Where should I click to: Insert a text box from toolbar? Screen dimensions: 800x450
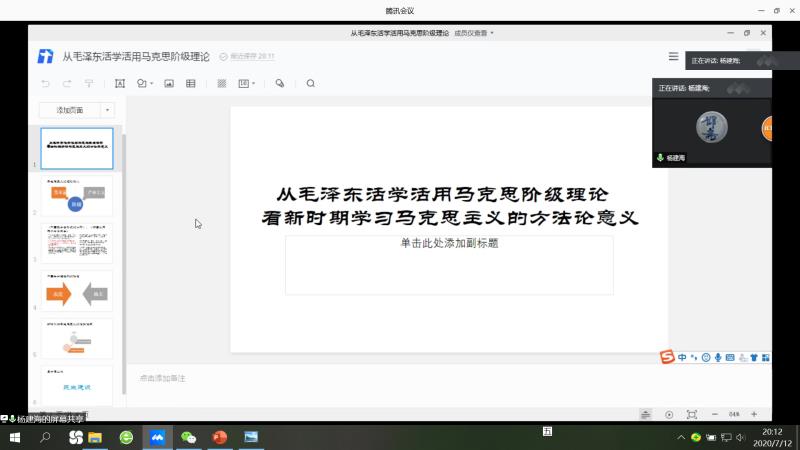(x=120, y=84)
